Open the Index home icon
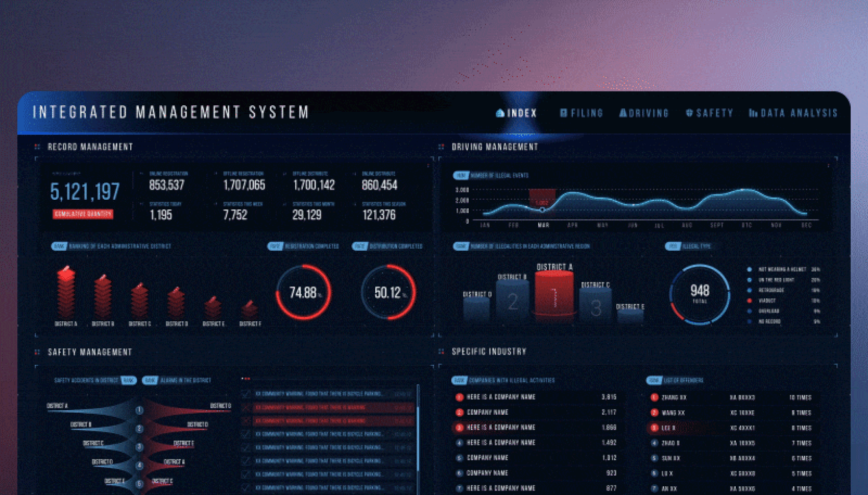This screenshot has height=495, width=868. tap(500, 113)
